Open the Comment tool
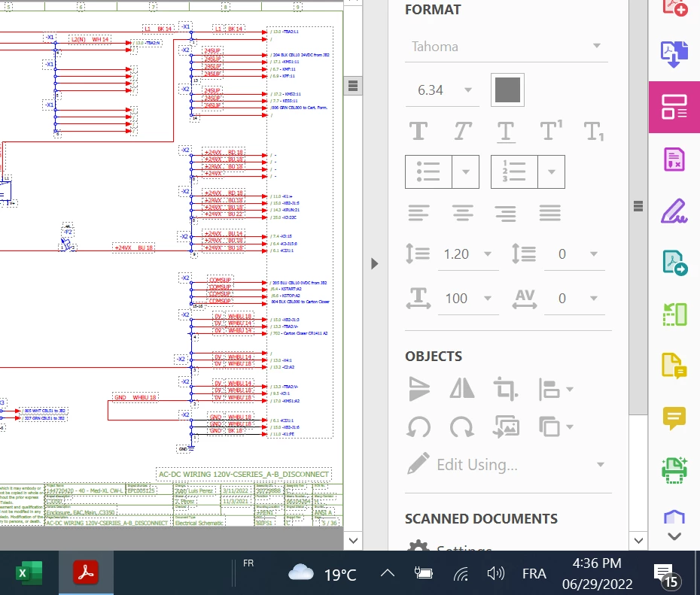 click(x=674, y=418)
